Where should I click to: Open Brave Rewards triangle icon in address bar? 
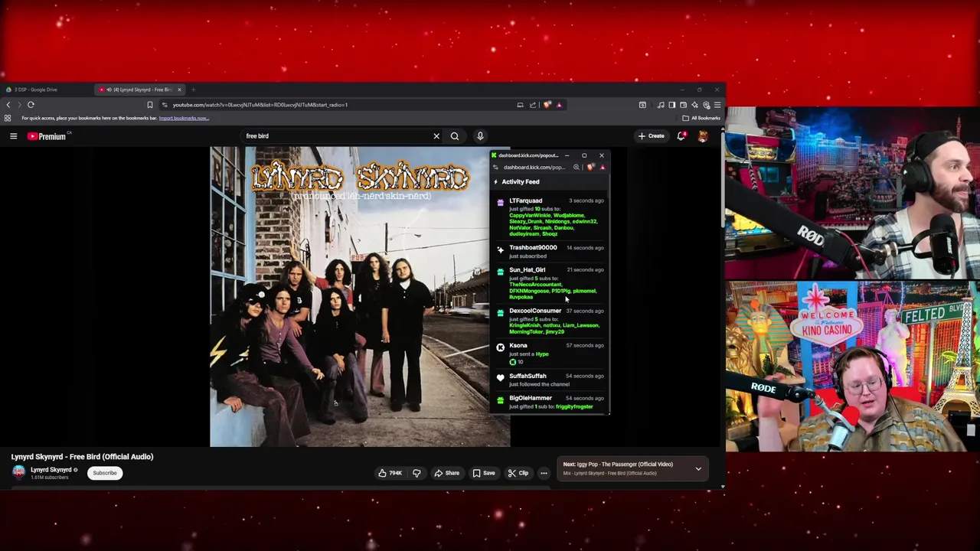coord(559,105)
